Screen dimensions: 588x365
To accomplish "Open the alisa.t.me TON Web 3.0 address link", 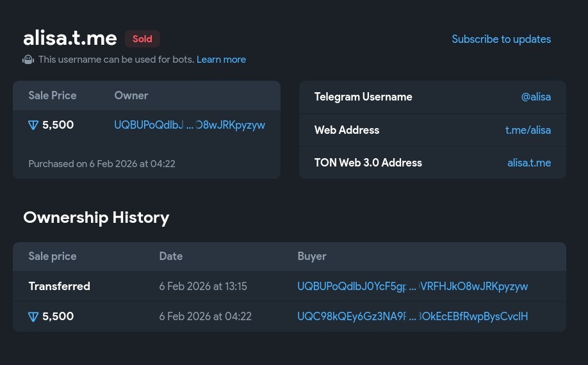I will 528,163.
